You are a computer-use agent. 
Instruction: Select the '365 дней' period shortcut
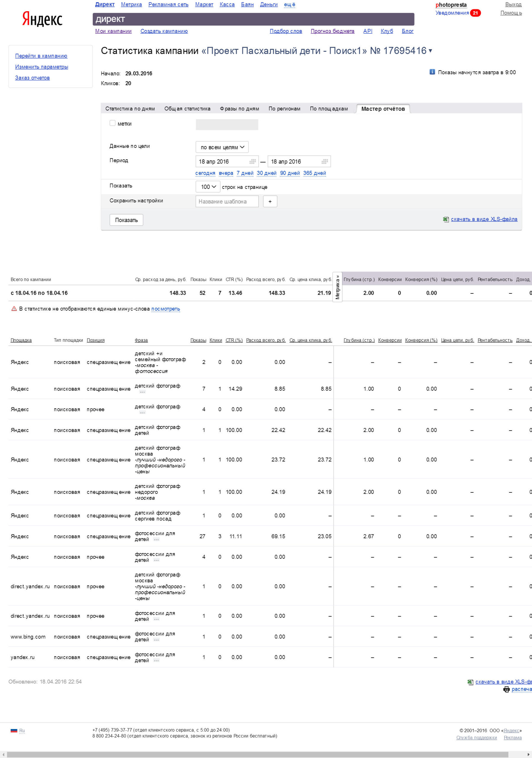(314, 173)
